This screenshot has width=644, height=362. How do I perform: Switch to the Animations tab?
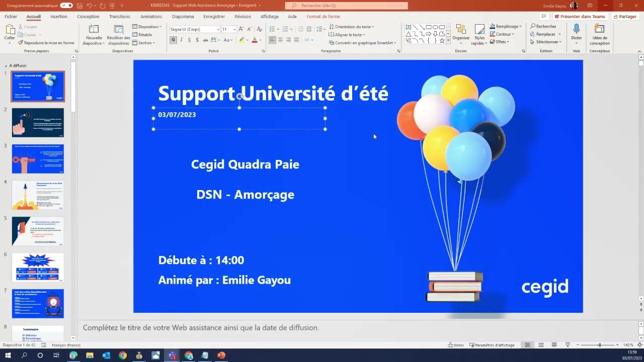[151, 17]
